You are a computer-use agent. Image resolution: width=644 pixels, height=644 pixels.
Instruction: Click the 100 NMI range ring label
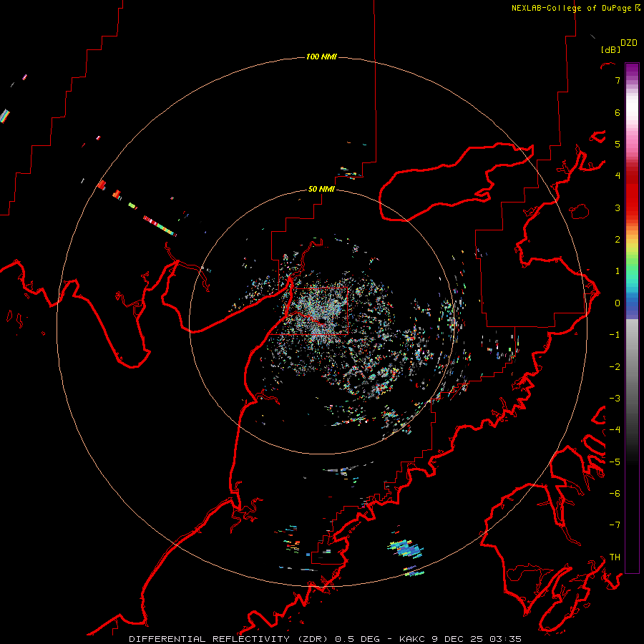321,57
